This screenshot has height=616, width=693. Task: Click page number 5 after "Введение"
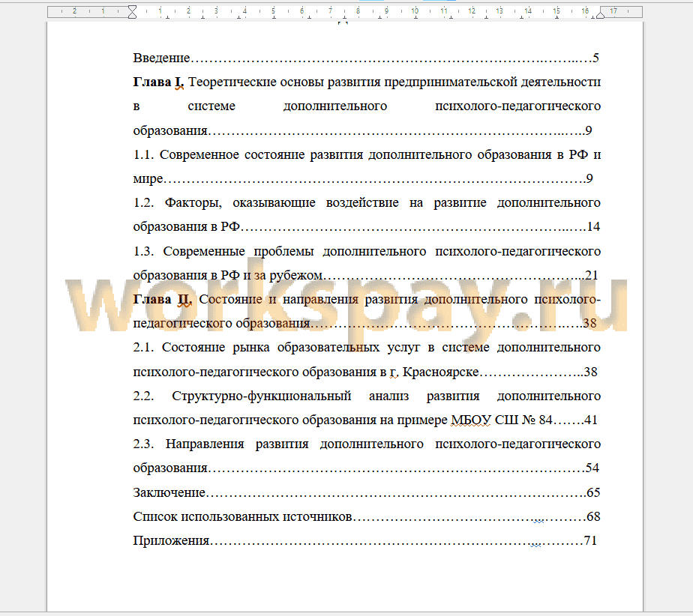point(595,58)
